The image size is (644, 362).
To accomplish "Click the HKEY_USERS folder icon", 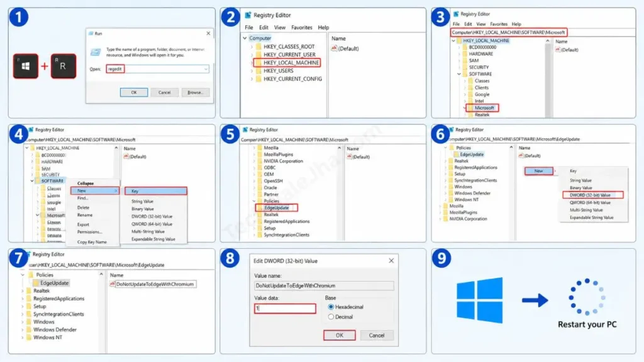I will [x=258, y=70].
